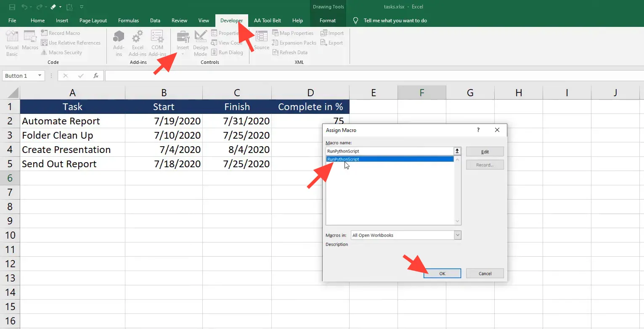The image size is (644, 329).
Task: Click the Run Dialog icon
Action: tap(227, 52)
